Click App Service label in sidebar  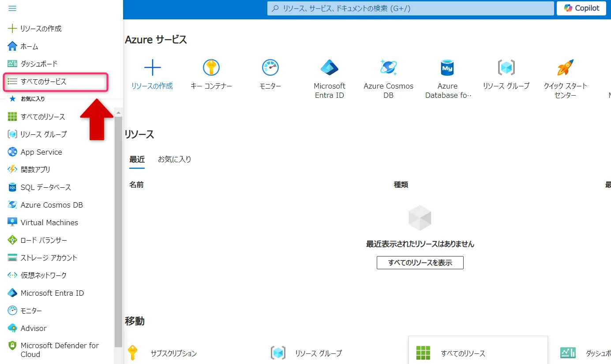(41, 152)
